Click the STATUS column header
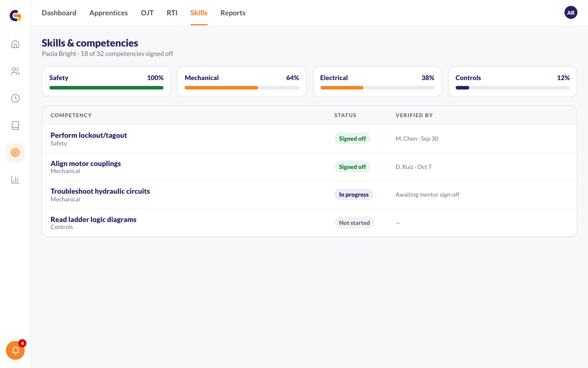Image resolution: width=588 pixels, height=368 pixels. pos(345,115)
